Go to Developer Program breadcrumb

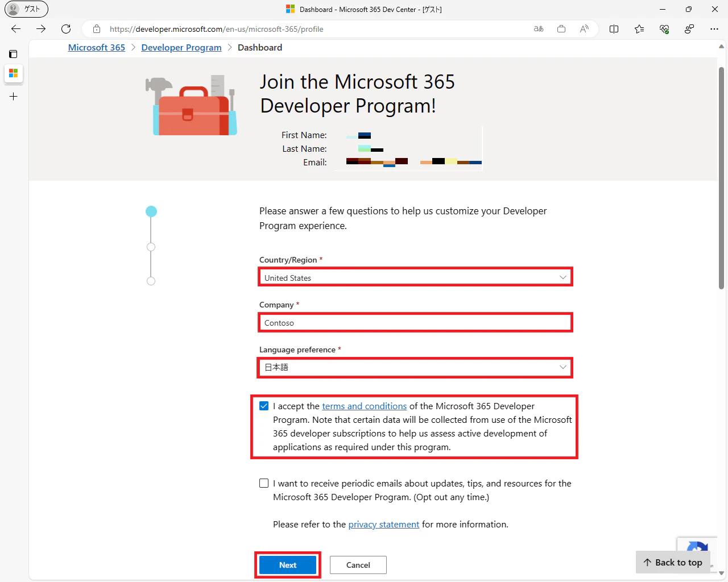[x=181, y=48]
